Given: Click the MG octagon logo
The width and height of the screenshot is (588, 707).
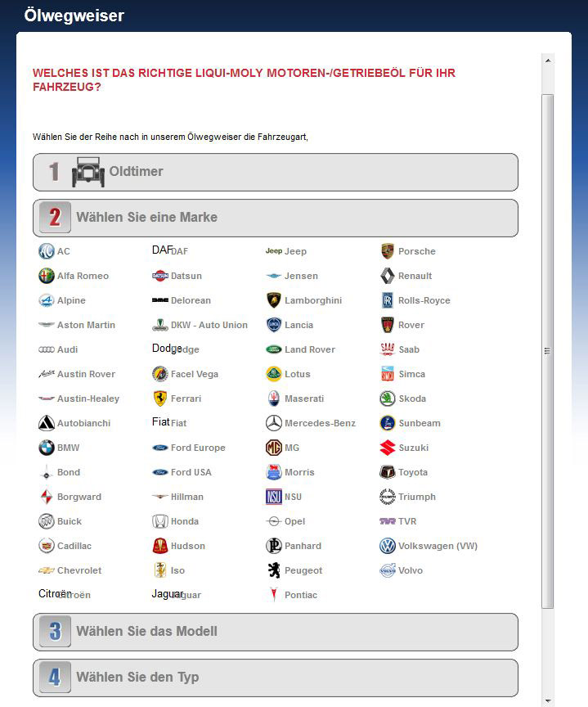Looking at the screenshot, I should pyautogui.click(x=274, y=448).
